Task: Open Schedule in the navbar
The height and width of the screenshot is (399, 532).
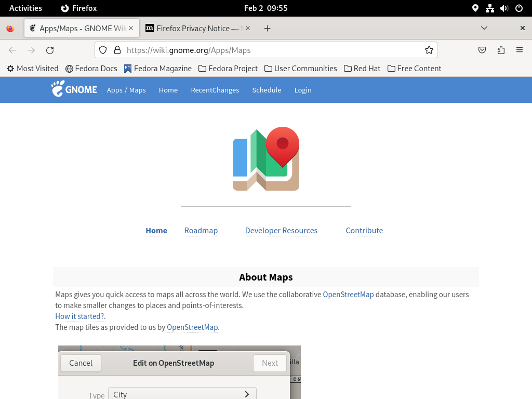Action: point(267,90)
